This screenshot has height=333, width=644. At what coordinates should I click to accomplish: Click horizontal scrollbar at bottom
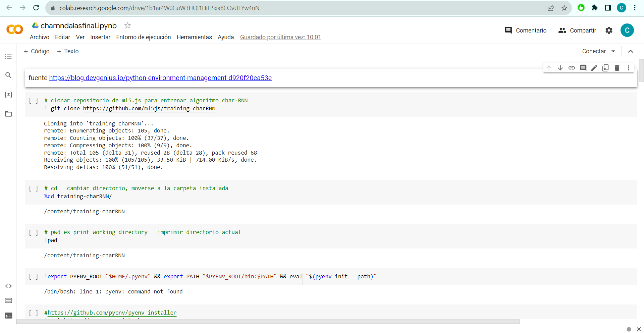click(268, 322)
